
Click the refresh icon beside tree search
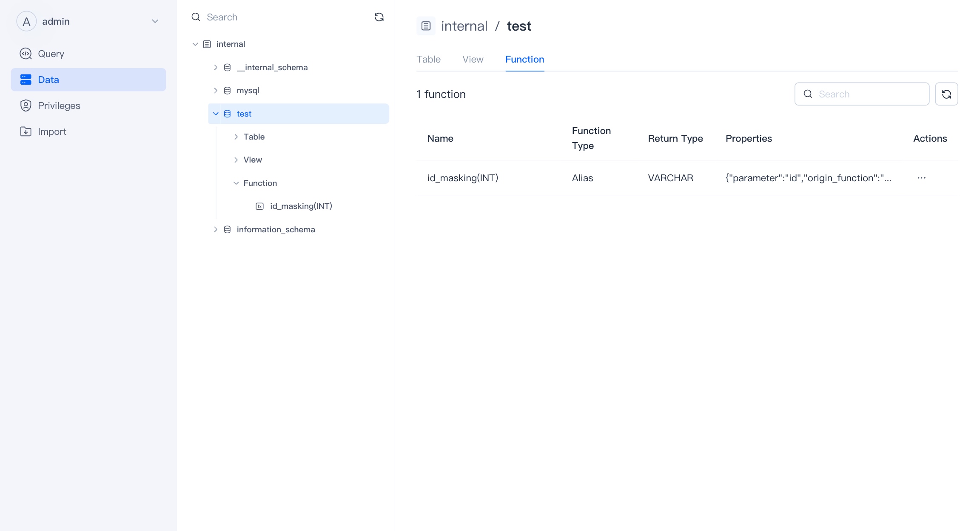coord(379,17)
